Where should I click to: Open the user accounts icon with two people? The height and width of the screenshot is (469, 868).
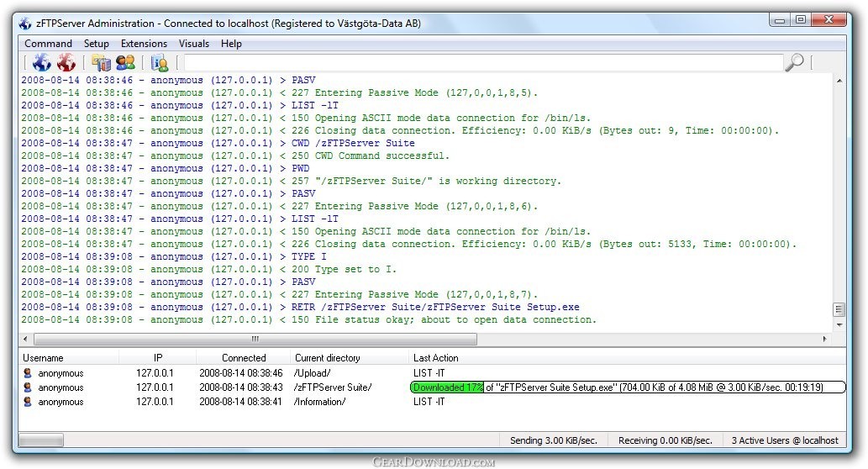pos(126,62)
